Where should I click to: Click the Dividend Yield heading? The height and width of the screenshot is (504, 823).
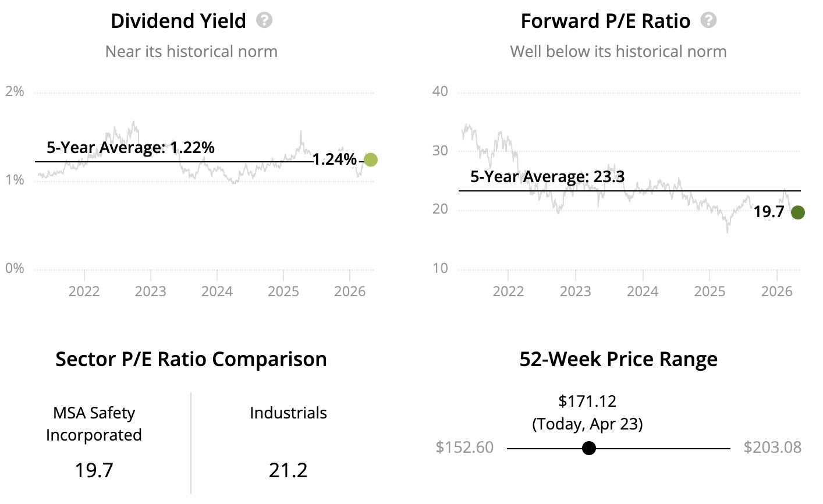[178, 22]
